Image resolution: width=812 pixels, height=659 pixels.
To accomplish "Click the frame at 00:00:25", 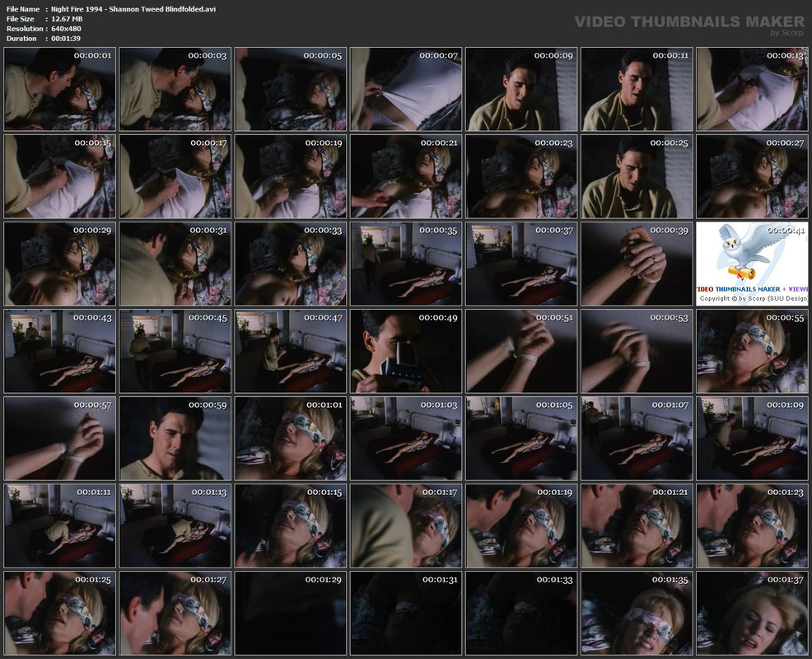I will click(637, 176).
